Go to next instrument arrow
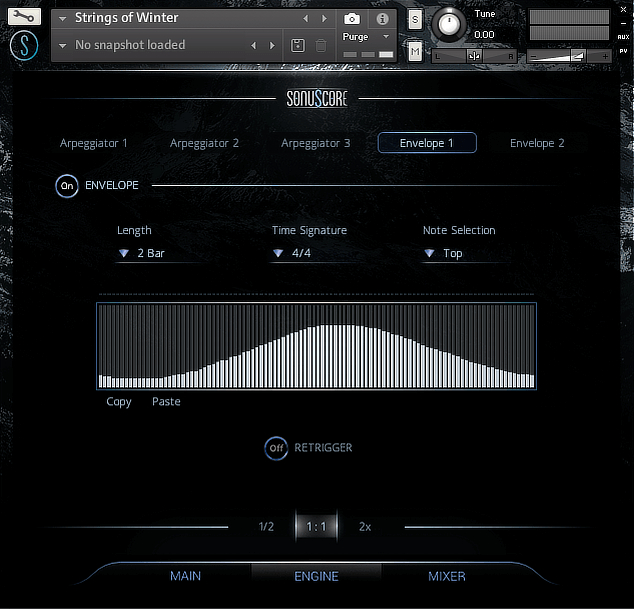Viewport: 634px width, 609px height. click(x=324, y=19)
